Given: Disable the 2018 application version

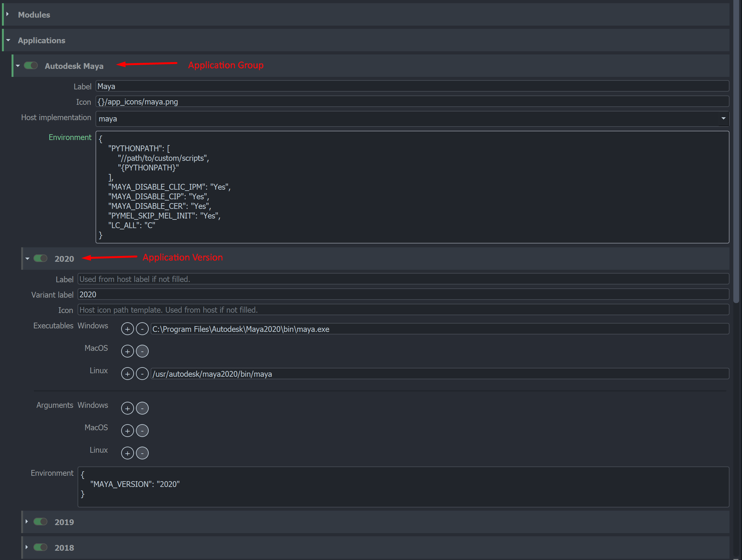Looking at the screenshot, I should [x=40, y=547].
